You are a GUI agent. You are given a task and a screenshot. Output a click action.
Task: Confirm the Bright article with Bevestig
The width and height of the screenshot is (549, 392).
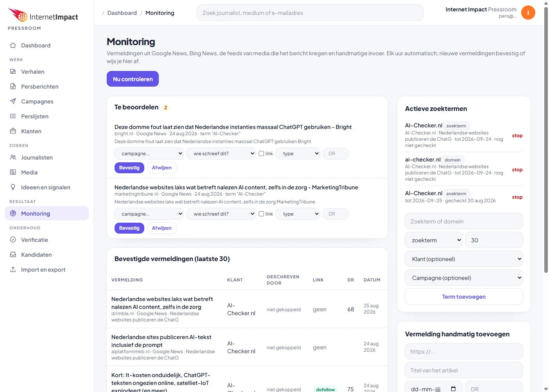[129, 168]
